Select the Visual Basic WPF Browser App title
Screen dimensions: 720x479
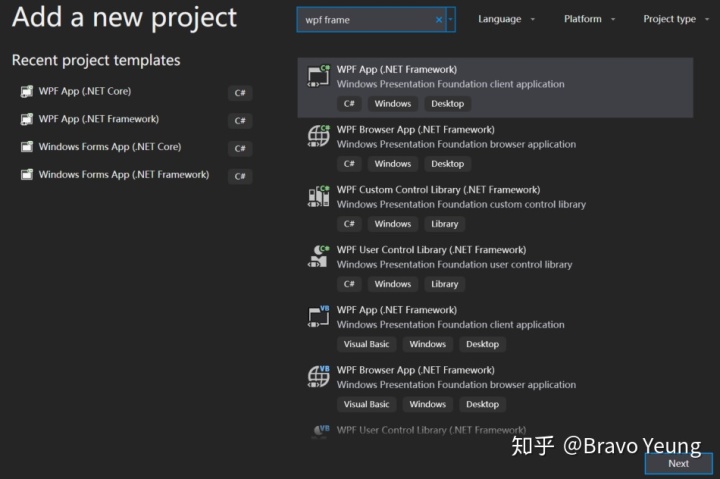pos(416,370)
